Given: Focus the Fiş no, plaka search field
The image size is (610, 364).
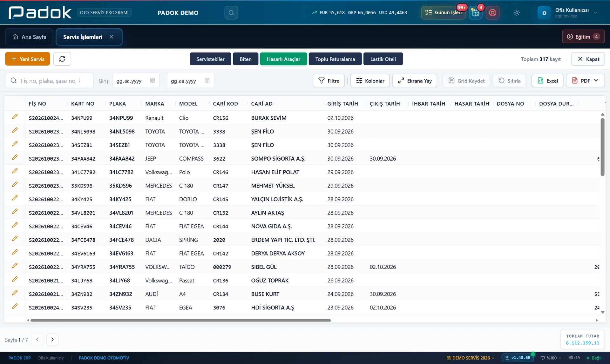Looking at the screenshot, I should [49, 81].
